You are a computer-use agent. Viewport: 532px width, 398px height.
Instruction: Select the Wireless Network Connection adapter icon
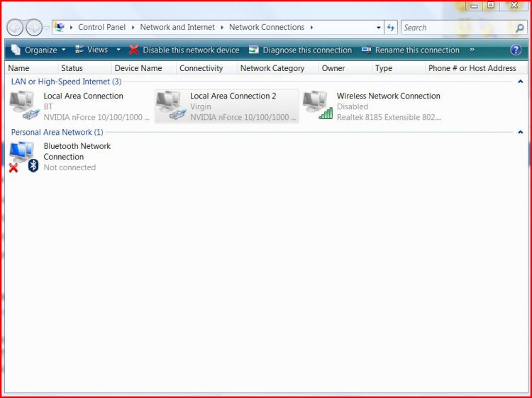click(318, 105)
